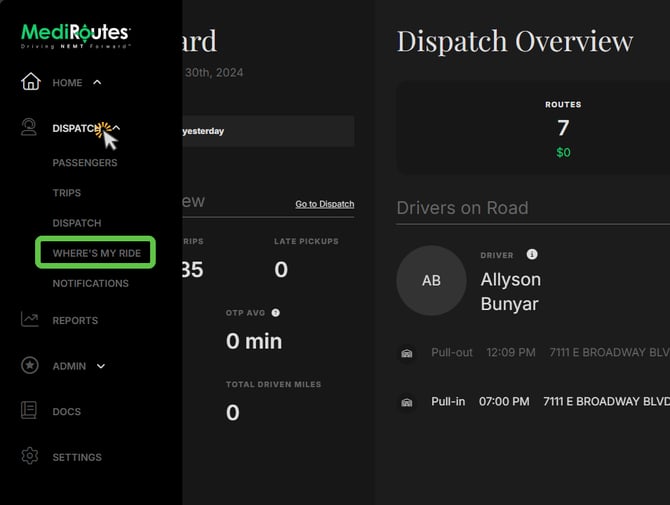The height and width of the screenshot is (505, 670).
Task: Expand the Admin menu chevron
Action: tap(101, 366)
